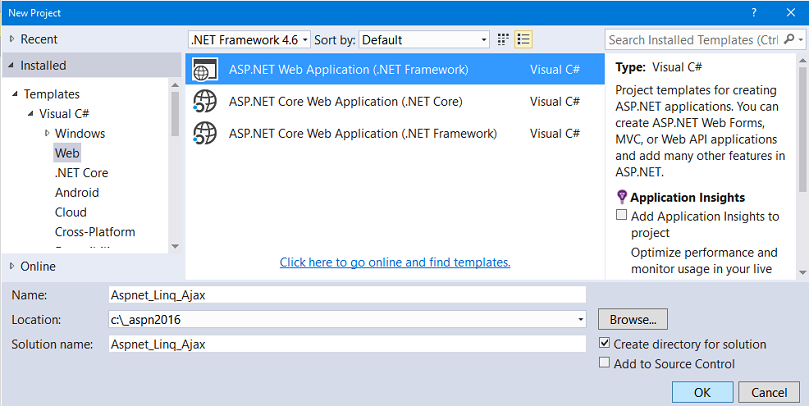The height and width of the screenshot is (406, 809).
Task: Click the template tree scroll up arrow
Action: pyautogui.click(x=175, y=85)
